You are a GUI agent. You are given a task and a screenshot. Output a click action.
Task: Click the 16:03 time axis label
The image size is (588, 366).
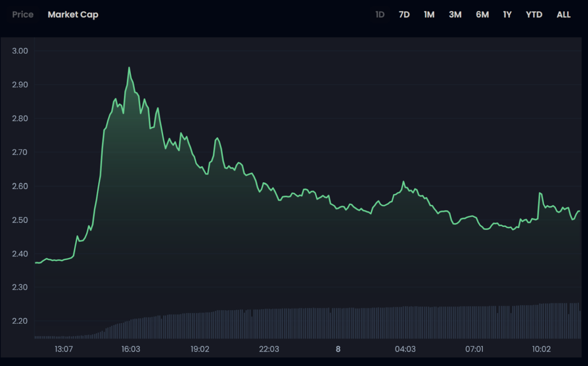pyautogui.click(x=130, y=349)
